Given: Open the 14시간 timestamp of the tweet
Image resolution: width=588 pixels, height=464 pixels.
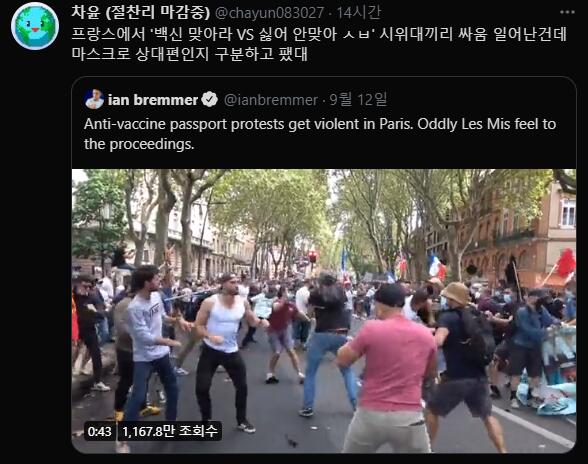Looking at the screenshot, I should click(x=358, y=13).
